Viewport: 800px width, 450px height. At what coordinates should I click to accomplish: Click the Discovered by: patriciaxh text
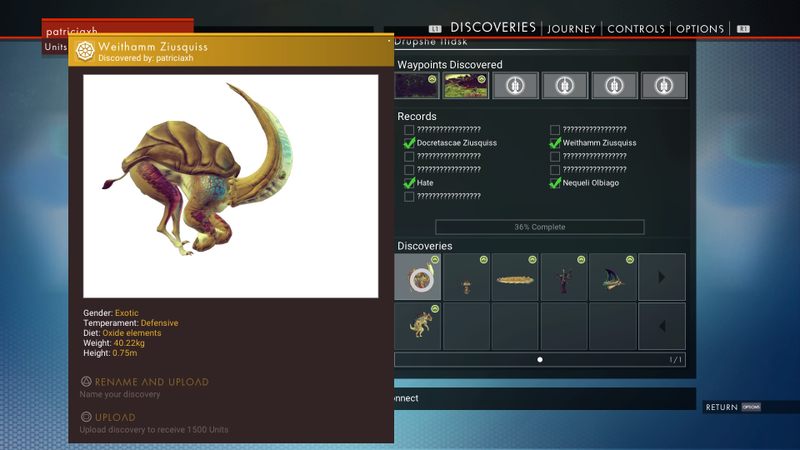click(145, 58)
